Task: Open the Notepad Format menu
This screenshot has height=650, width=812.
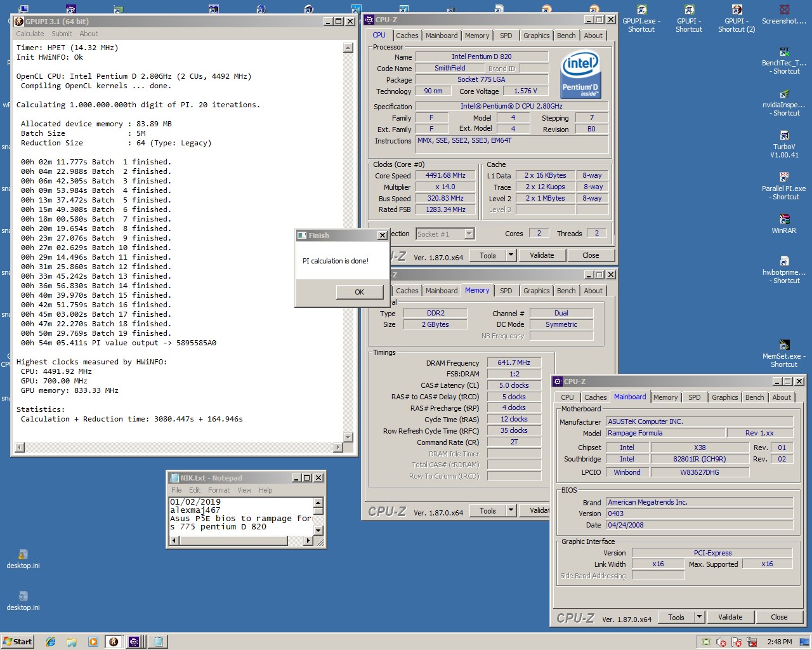Action: point(219,490)
